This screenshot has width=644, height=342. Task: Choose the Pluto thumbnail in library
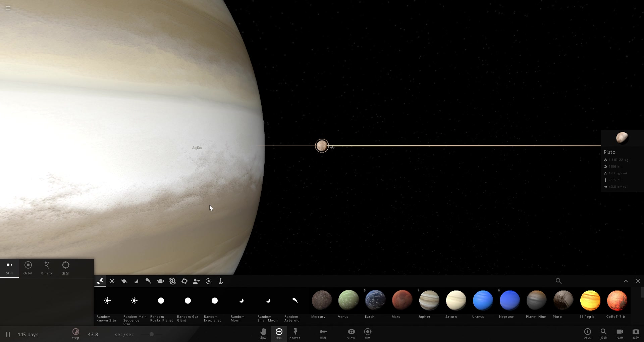(563, 300)
